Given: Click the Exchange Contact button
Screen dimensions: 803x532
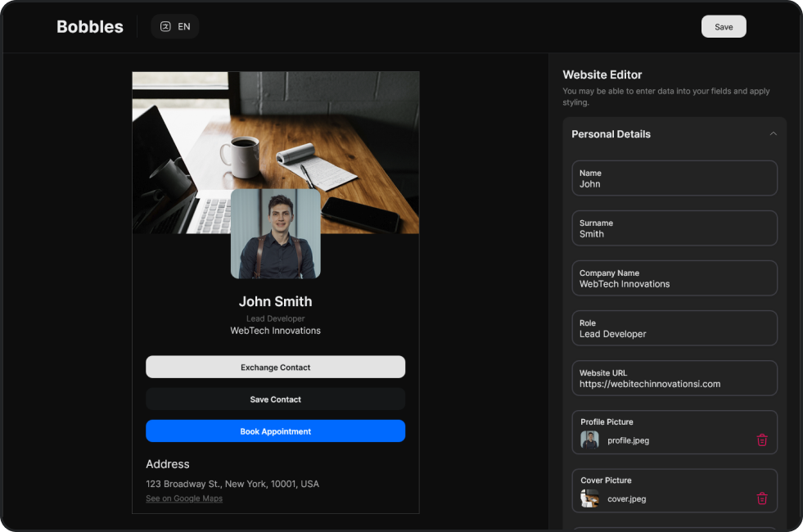Looking at the screenshot, I should tap(276, 367).
